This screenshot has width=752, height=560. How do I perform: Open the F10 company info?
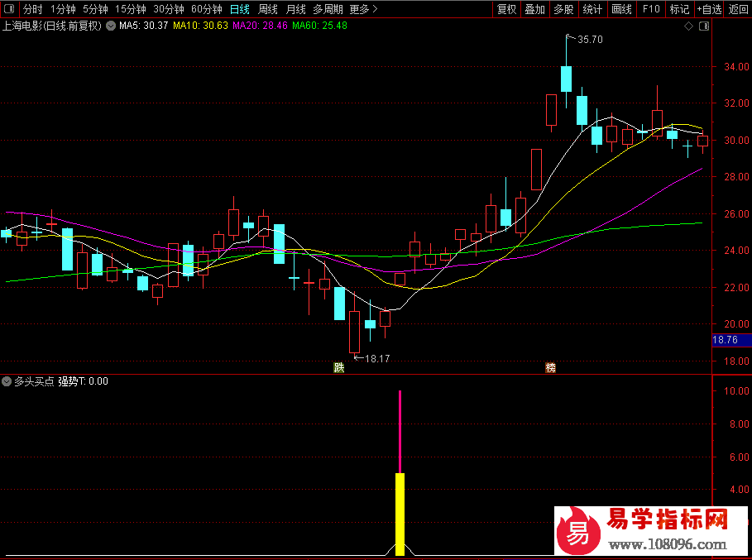pyautogui.click(x=651, y=9)
